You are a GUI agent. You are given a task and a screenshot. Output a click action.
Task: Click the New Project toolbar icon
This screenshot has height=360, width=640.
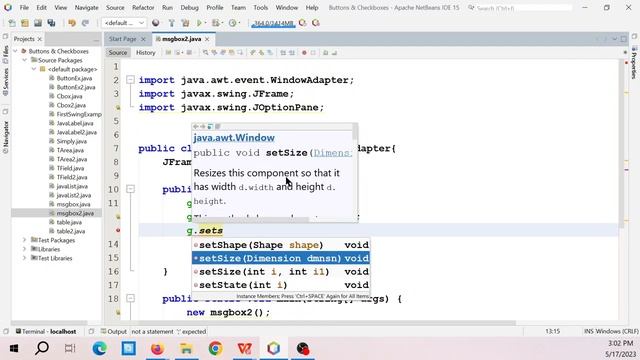click(25, 23)
